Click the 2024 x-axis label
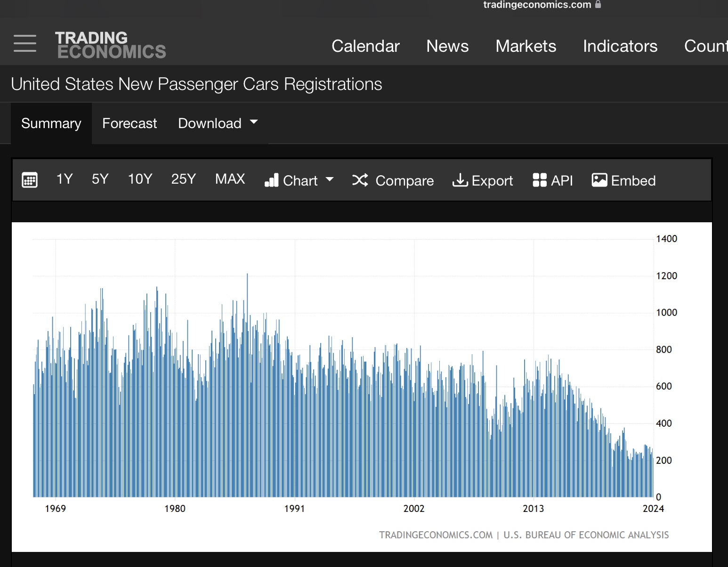The width and height of the screenshot is (728, 567). pos(653,509)
